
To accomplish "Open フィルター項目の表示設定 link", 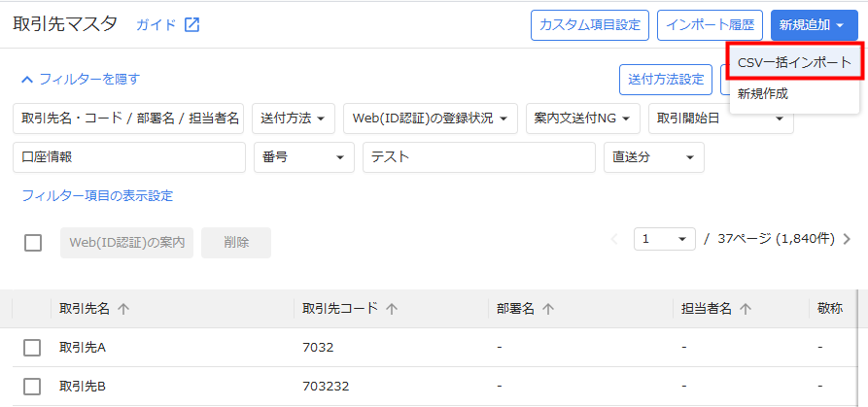I will click(x=97, y=195).
